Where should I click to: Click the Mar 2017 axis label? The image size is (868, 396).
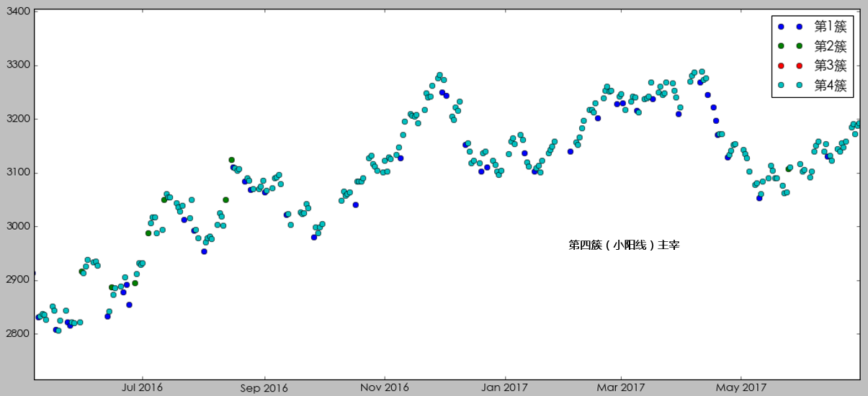(622, 387)
